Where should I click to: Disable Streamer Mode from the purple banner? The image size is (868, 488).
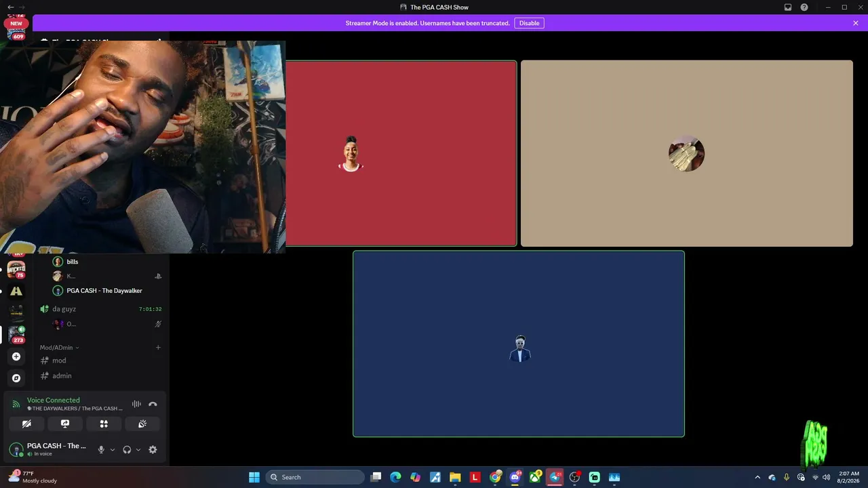coord(529,23)
